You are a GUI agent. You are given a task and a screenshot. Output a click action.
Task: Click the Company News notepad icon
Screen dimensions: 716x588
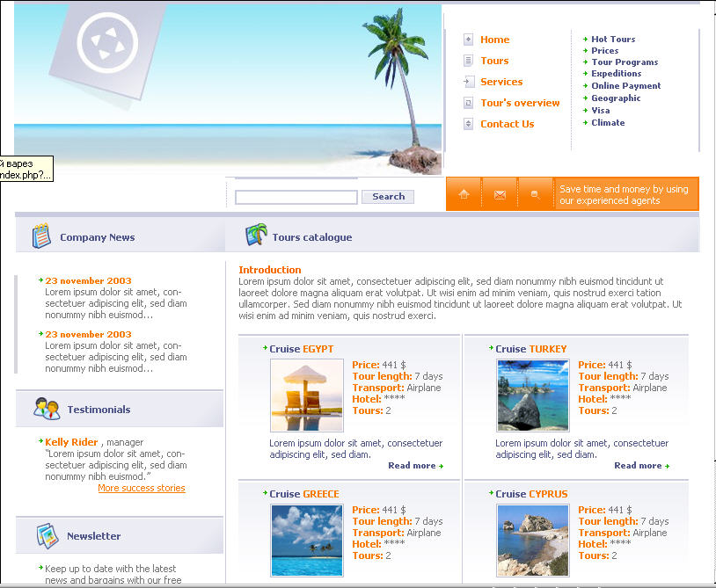[41, 236]
